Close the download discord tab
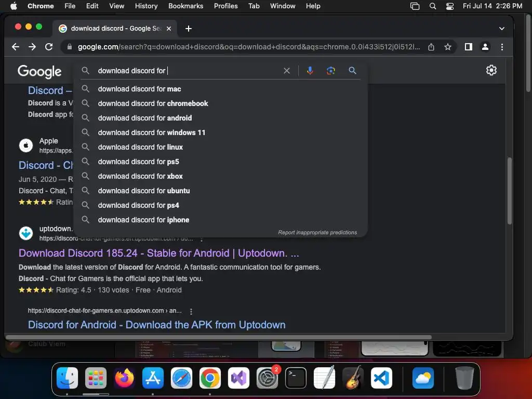This screenshot has width=532, height=399. [169, 29]
